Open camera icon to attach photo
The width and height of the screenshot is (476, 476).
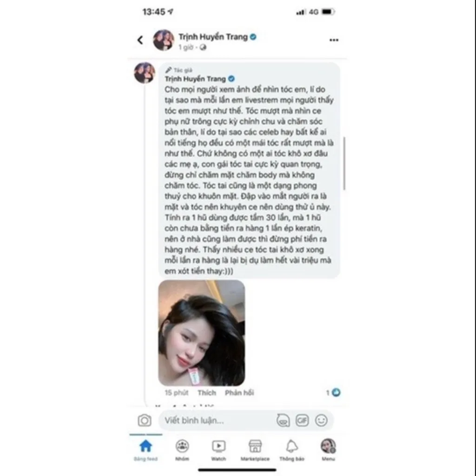tap(145, 420)
